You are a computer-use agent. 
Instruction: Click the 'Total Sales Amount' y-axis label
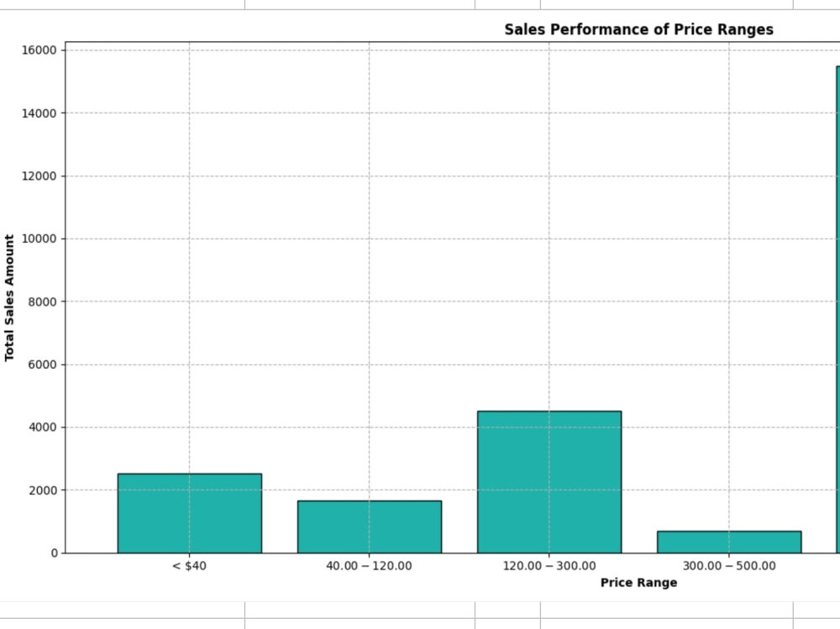(x=9, y=297)
